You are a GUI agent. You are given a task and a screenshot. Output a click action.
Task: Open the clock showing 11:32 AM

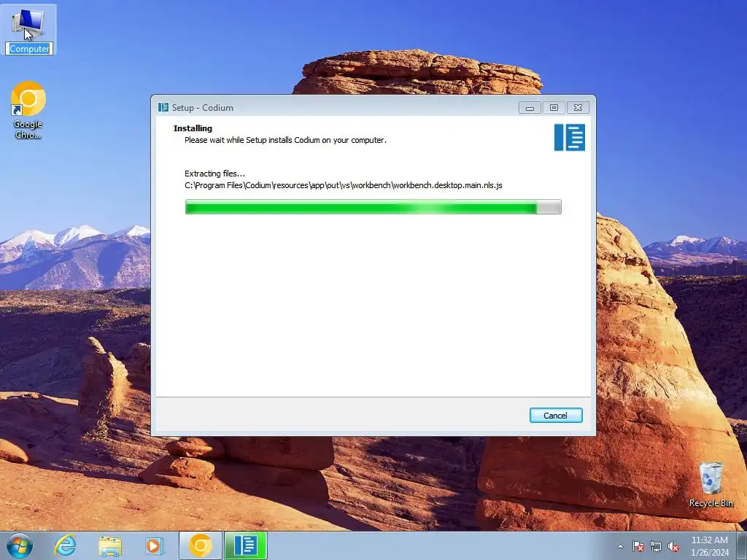coord(709,545)
